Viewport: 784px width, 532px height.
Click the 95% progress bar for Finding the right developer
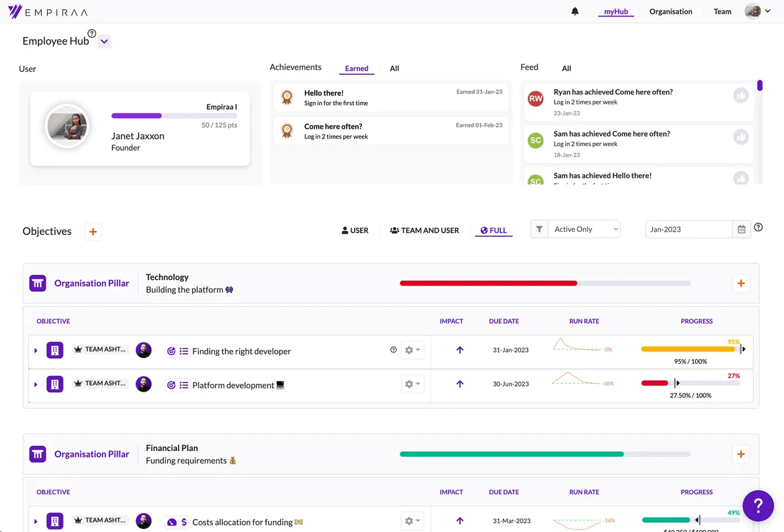pyautogui.click(x=691, y=349)
